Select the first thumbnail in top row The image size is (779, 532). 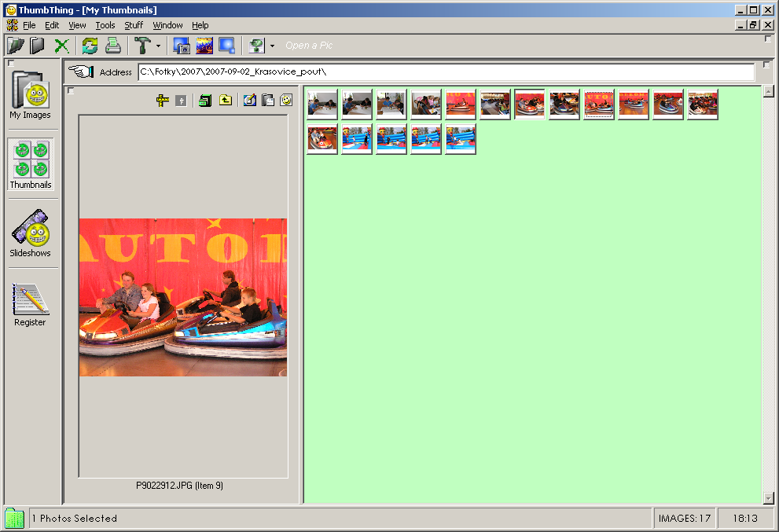coord(322,105)
